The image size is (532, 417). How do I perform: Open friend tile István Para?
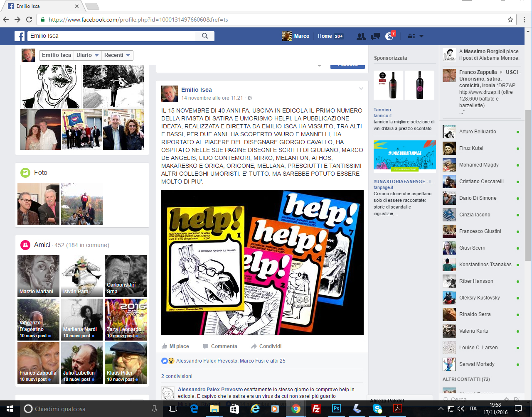pos(82,276)
